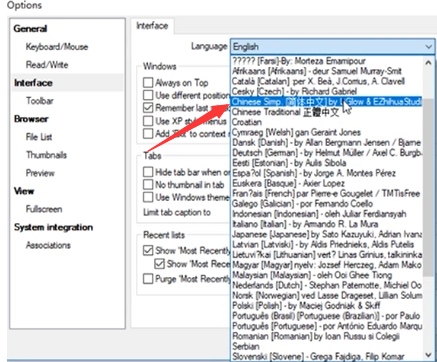Toggle Use XP style menus checkbox
The width and height of the screenshot is (437, 362).
(148, 121)
